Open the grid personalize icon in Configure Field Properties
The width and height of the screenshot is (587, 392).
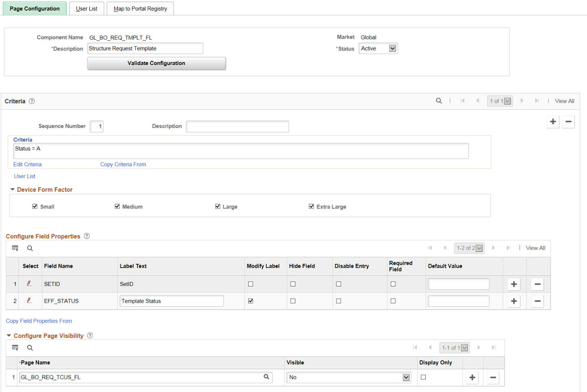15,248
